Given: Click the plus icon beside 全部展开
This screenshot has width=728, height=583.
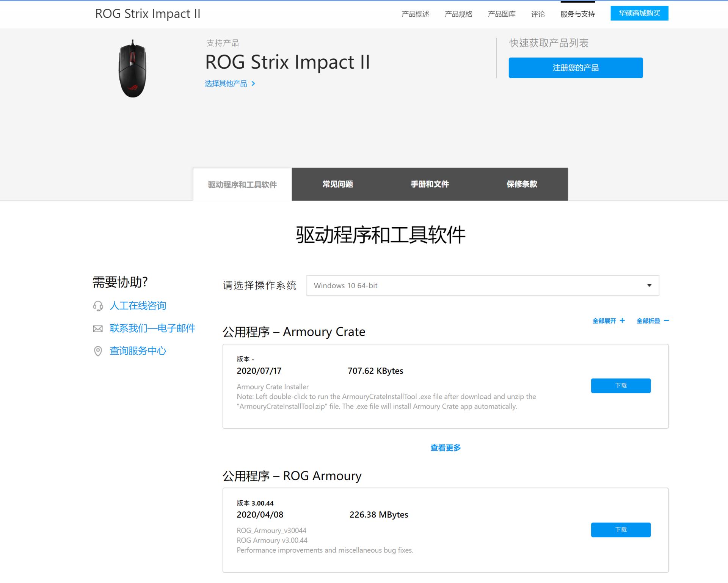Looking at the screenshot, I should pyautogui.click(x=622, y=321).
